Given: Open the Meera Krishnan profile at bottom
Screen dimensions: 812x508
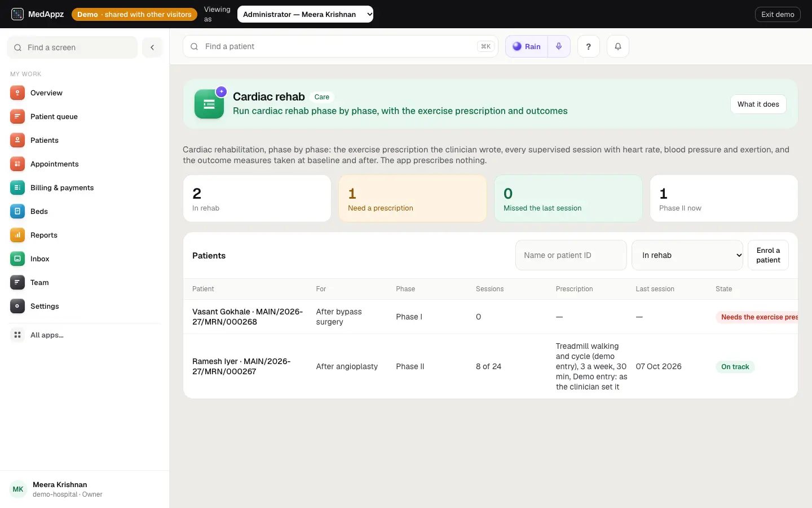Looking at the screenshot, I should click(x=85, y=489).
